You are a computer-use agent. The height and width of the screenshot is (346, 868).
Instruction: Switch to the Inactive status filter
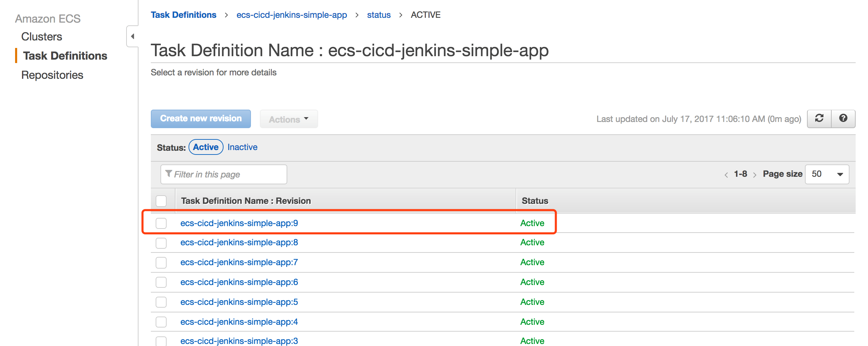pos(242,147)
